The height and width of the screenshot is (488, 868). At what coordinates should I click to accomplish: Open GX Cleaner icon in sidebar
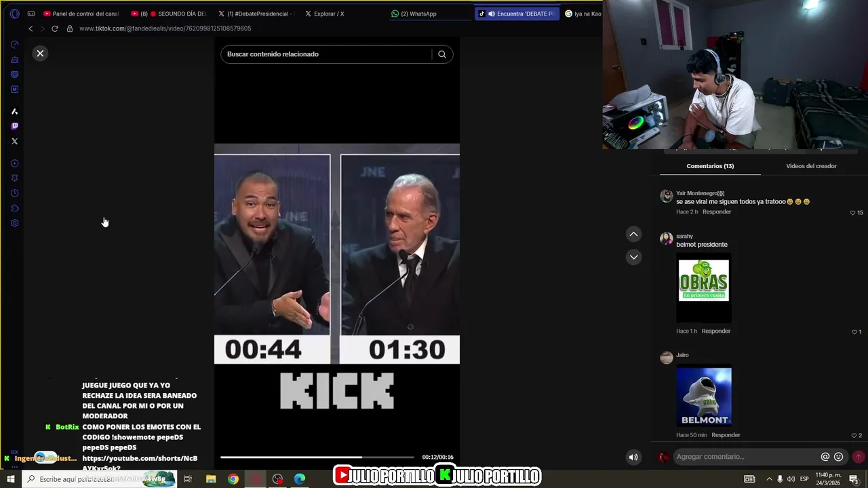pos(14,60)
